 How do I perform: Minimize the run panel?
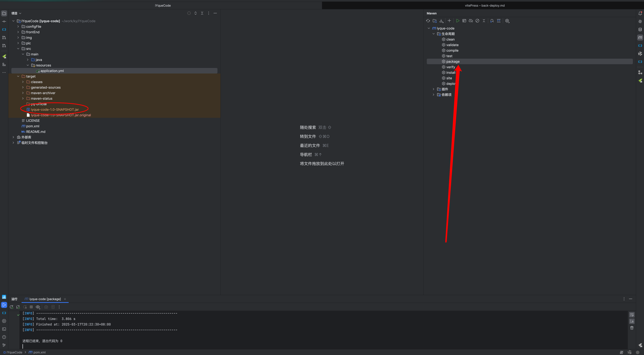(x=631, y=299)
